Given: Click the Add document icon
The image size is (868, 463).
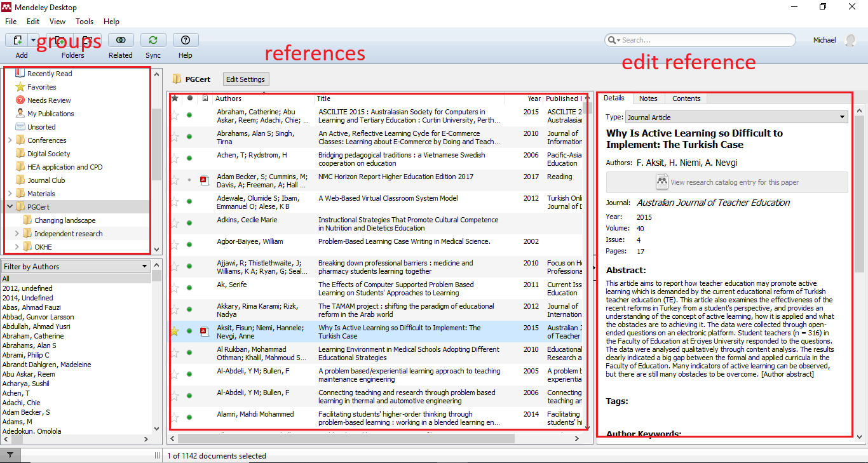Looking at the screenshot, I should click(x=17, y=39).
